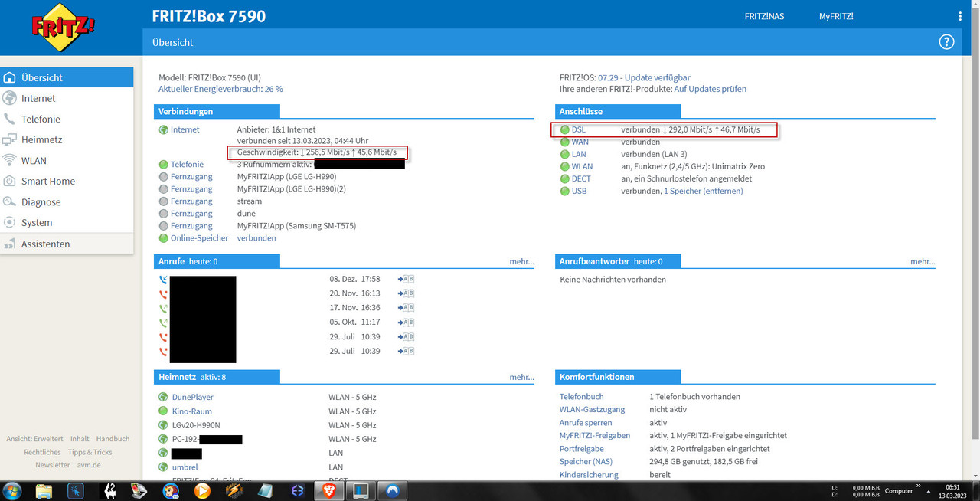Click mehr... in Heimnetz section
Viewport: 980px width, 501px height.
(522, 377)
